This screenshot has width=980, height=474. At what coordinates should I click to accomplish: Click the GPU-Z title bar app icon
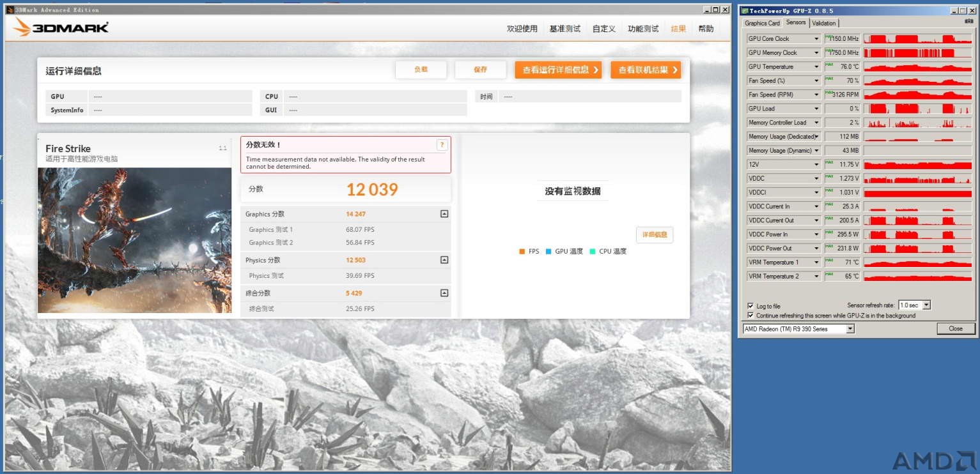745,10
